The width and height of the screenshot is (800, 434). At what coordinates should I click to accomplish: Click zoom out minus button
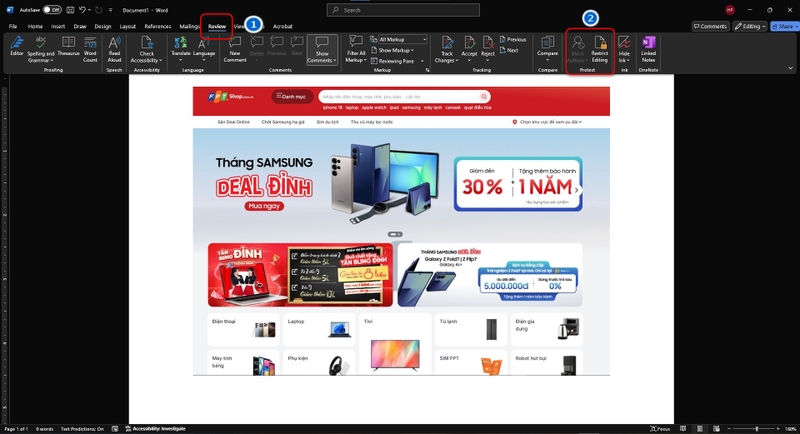coord(729,429)
